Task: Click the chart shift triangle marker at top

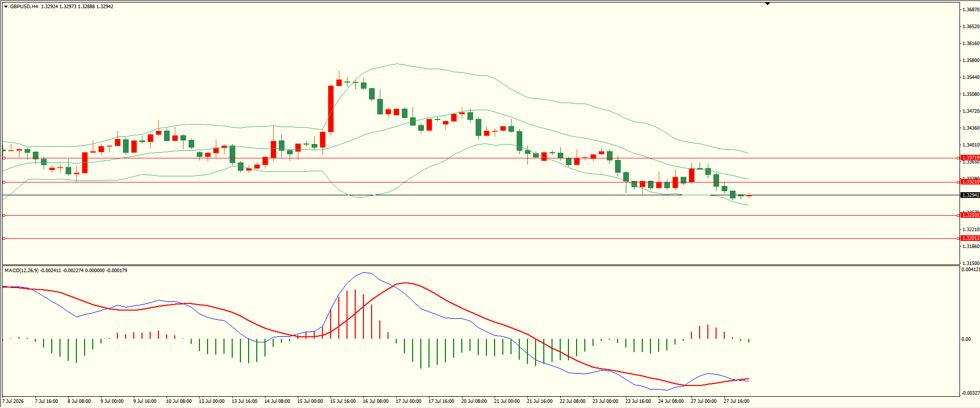Action: (x=767, y=4)
